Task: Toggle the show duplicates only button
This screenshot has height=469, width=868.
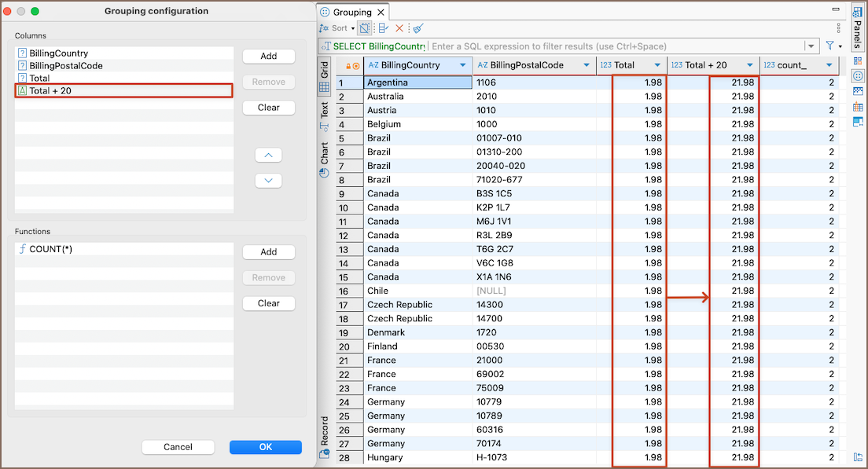Action: pos(365,28)
